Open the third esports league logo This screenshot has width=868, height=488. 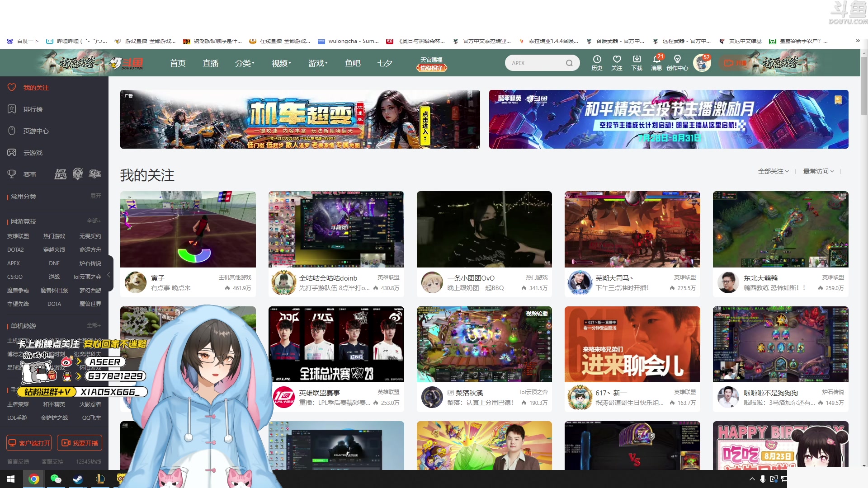[95, 174]
